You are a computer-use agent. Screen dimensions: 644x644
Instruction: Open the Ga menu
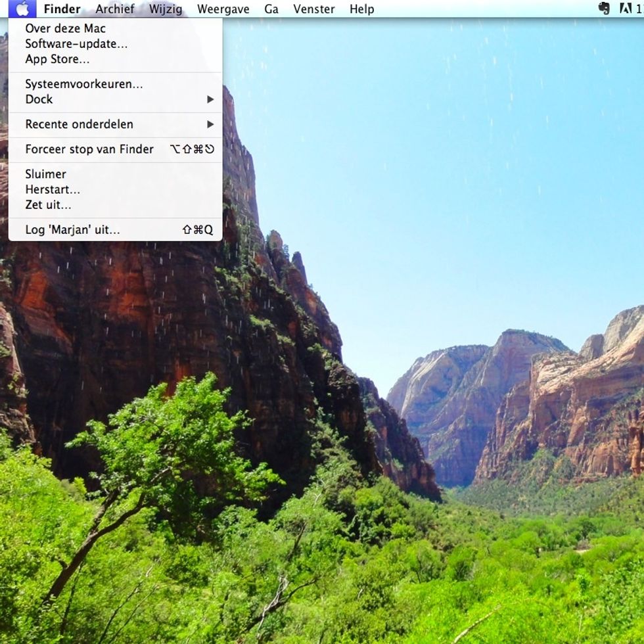(271, 9)
